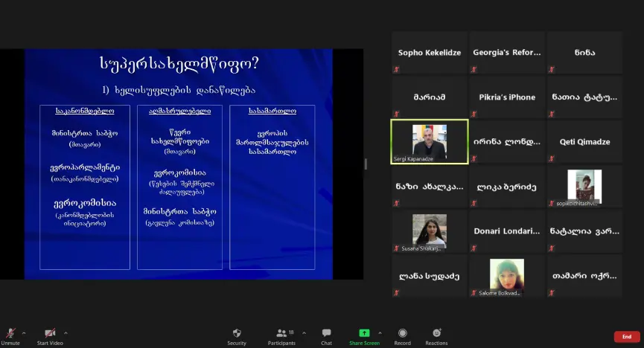The height and width of the screenshot is (348, 644).
Task: Click muted mic icon on Donari Londari tile
Action: click(x=474, y=248)
